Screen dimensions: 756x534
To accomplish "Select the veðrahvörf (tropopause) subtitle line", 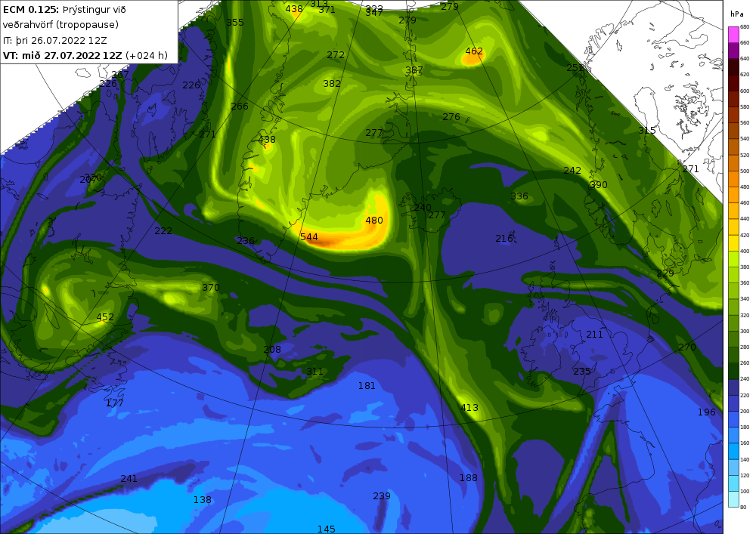I will tap(60, 25).
